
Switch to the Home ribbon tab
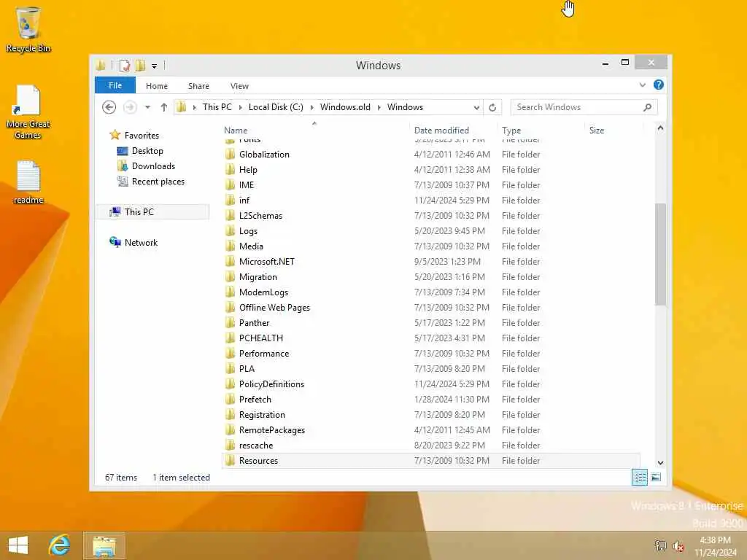tap(157, 86)
